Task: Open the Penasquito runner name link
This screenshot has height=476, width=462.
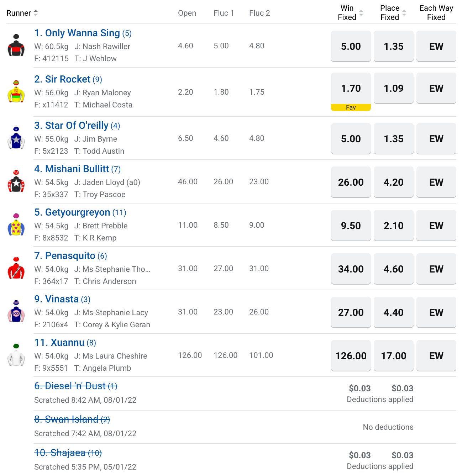Action: 70,256
